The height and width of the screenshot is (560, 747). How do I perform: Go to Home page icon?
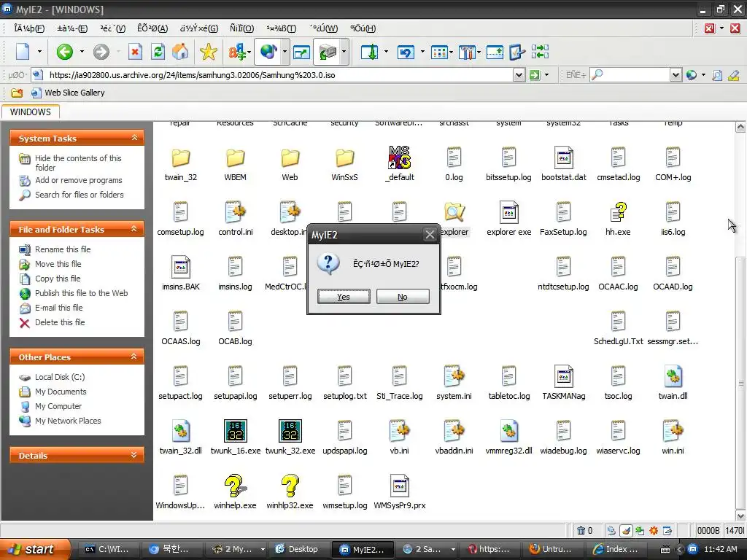tap(180, 52)
